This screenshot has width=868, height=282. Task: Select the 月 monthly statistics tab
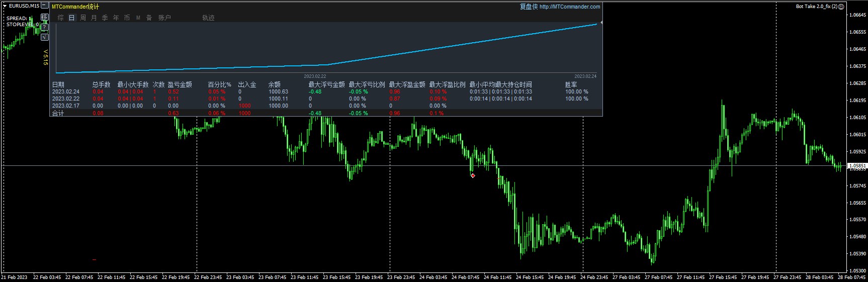pyautogui.click(x=94, y=18)
